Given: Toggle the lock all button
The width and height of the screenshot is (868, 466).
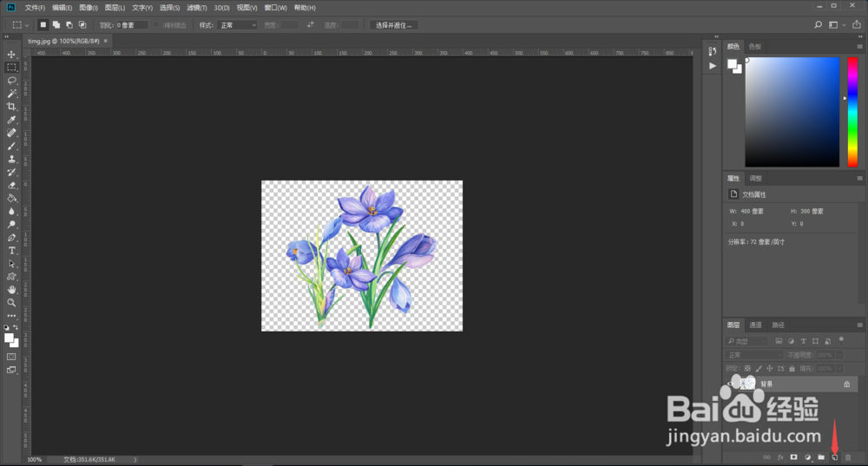Looking at the screenshot, I should (x=792, y=369).
